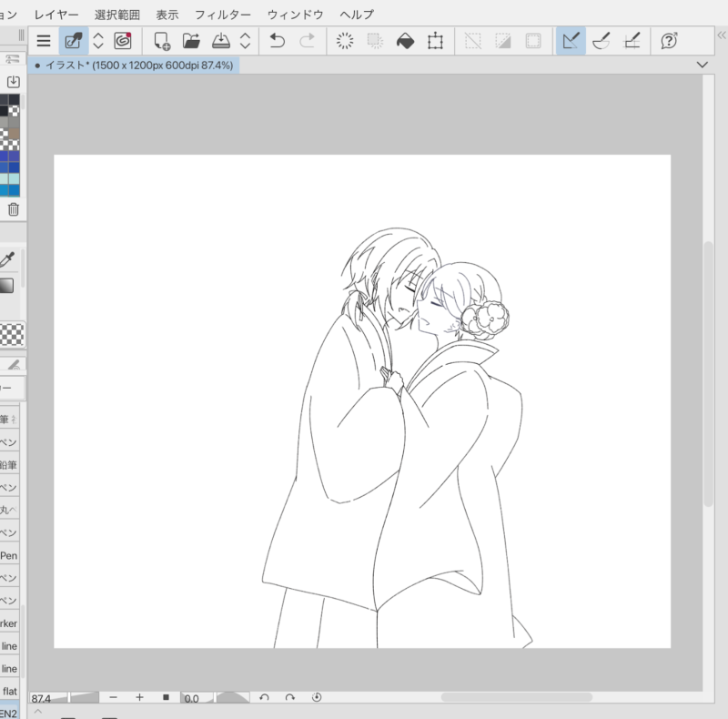Pick the tan brown color swatch
728x719 pixels.
tap(14, 134)
